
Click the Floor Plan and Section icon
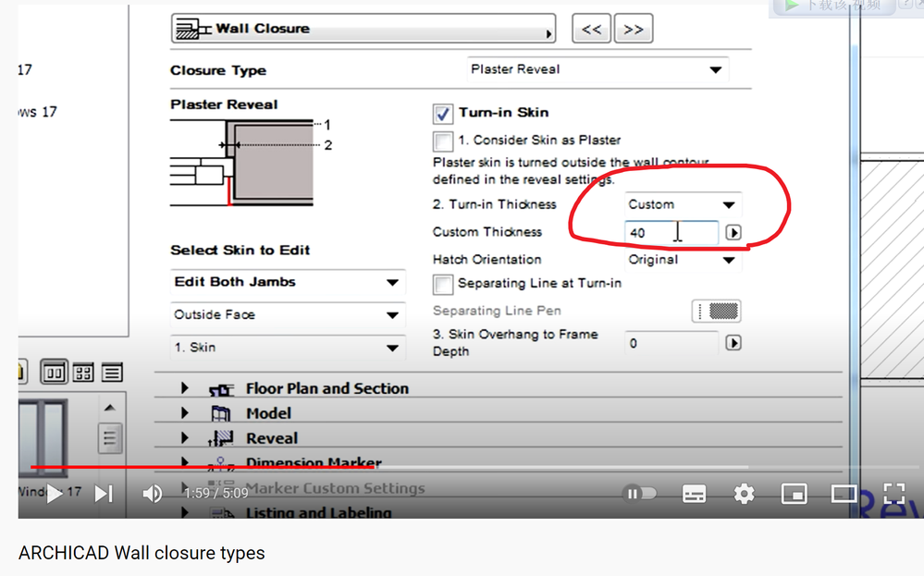point(221,389)
